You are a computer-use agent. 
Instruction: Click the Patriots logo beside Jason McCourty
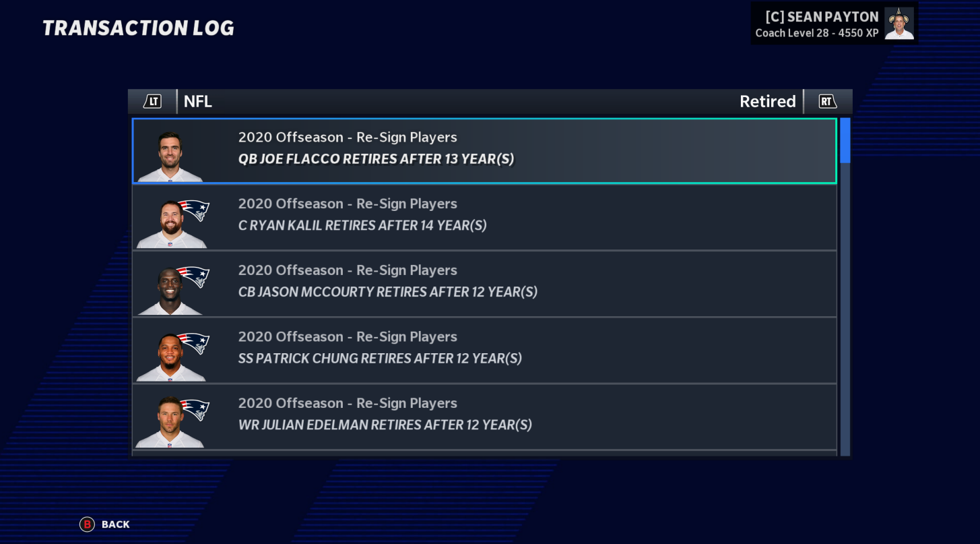[x=195, y=276]
